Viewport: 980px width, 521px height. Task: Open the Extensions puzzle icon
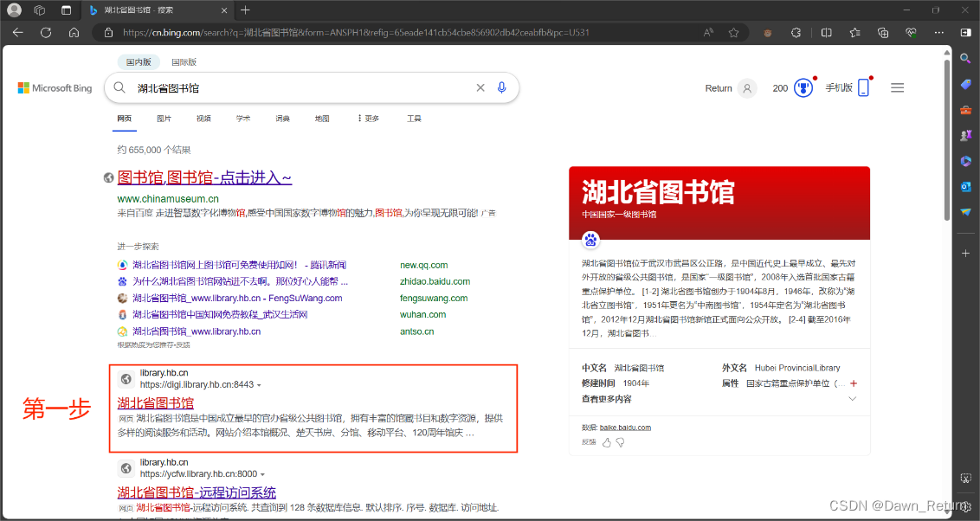click(796, 33)
